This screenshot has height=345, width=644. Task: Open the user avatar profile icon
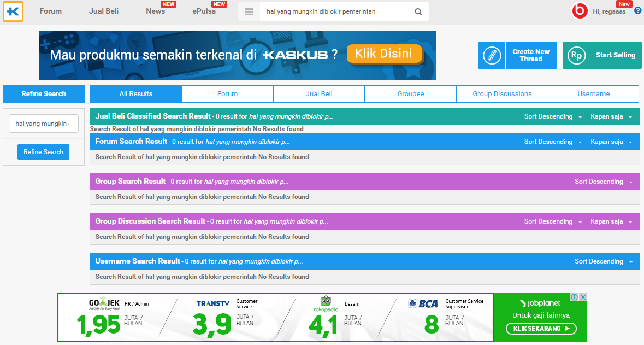[580, 11]
